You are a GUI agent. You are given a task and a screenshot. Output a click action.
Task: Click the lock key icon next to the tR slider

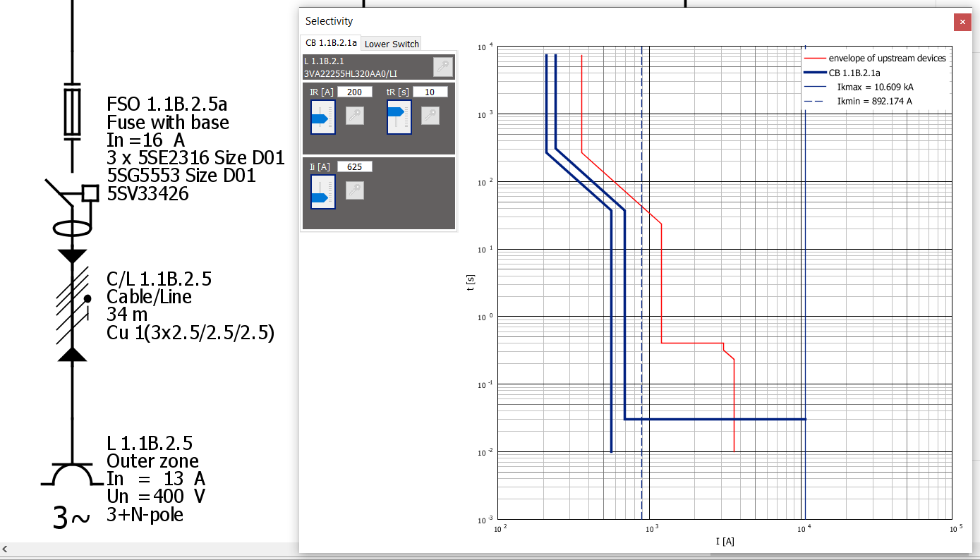point(430,115)
